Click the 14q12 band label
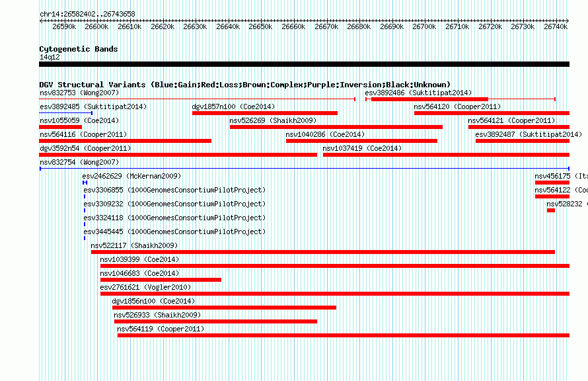The height and width of the screenshot is (381, 588). pyautogui.click(x=50, y=57)
